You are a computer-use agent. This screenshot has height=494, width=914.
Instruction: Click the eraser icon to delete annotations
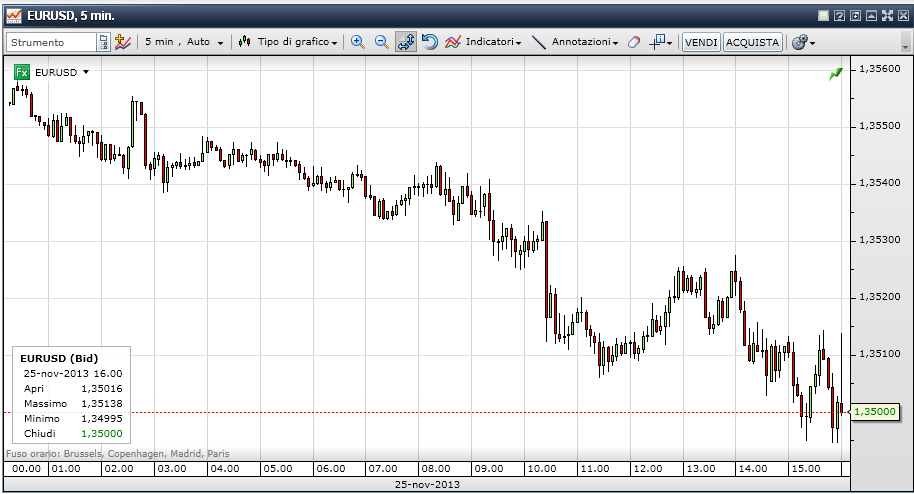coord(632,42)
